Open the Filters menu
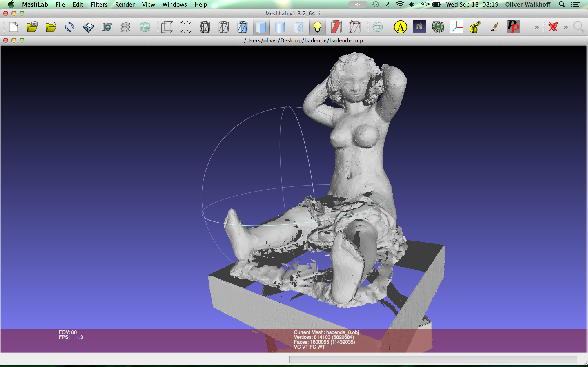Image resolution: width=588 pixels, height=367 pixels. pyautogui.click(x=99, y=4)
